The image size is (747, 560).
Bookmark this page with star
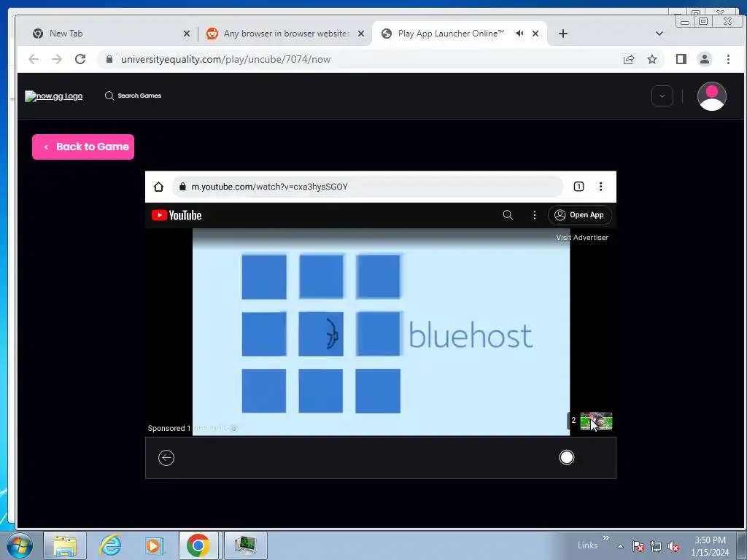651,59
